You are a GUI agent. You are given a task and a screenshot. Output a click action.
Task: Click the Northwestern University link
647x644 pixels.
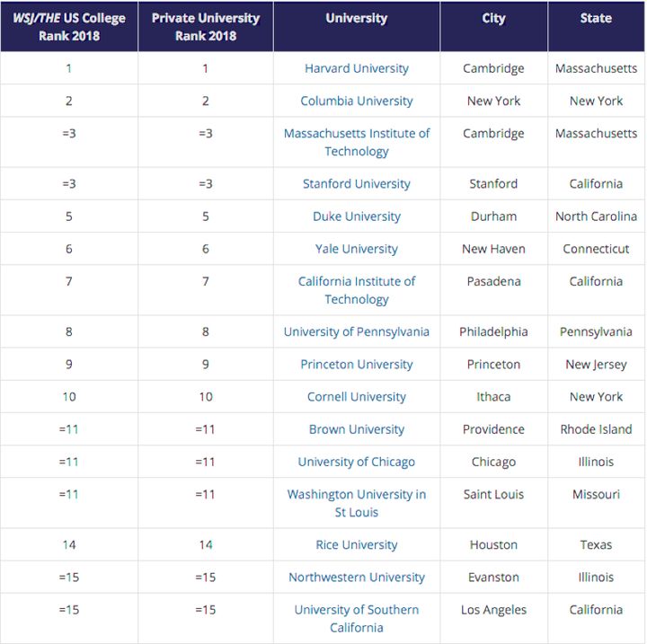357,578
